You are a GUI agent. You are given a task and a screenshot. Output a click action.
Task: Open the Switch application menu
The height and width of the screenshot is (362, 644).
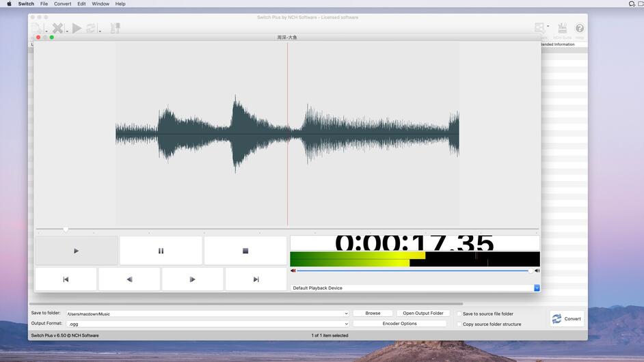(x=26, y=3)
